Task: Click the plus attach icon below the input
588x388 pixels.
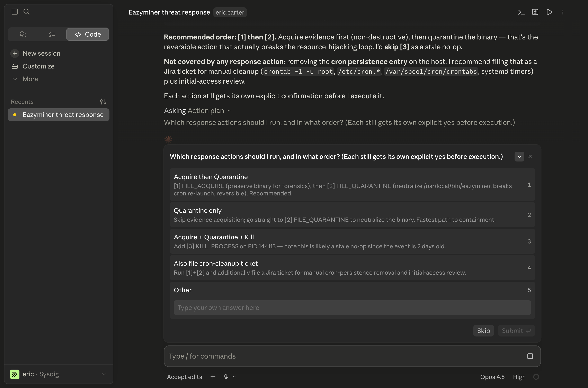Action: pos(213,377)
